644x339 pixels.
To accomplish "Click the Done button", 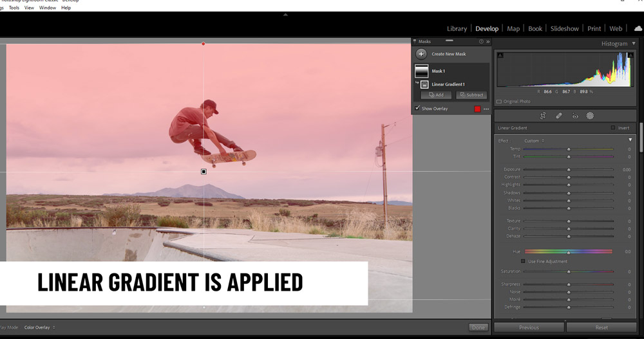I will click(x=478, y=327).
